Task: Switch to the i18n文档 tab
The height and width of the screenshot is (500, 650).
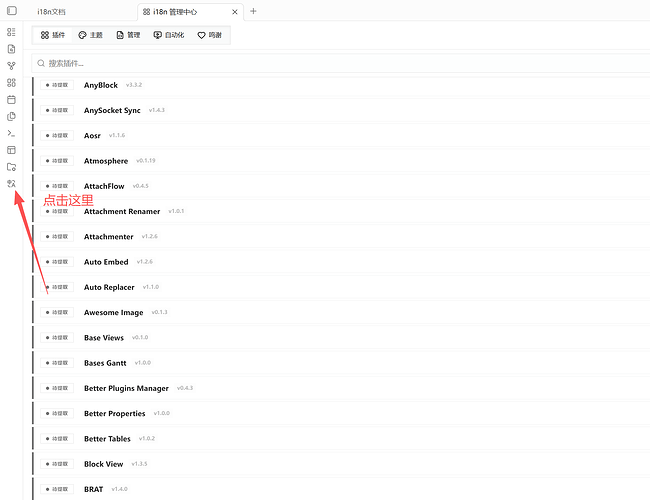Action: pos(51,12)
